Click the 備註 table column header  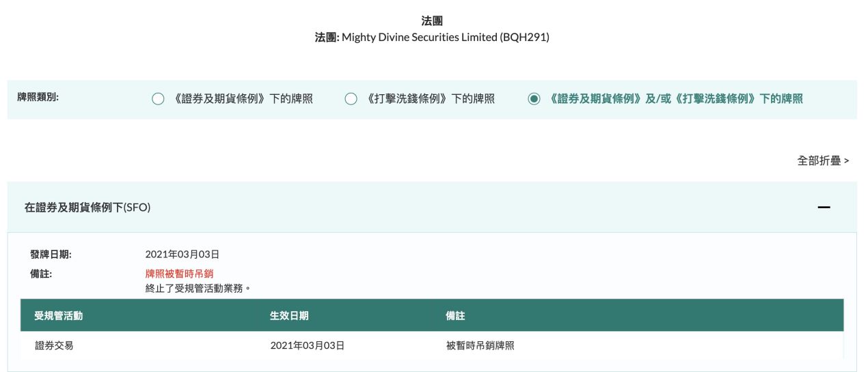(456, 316)
